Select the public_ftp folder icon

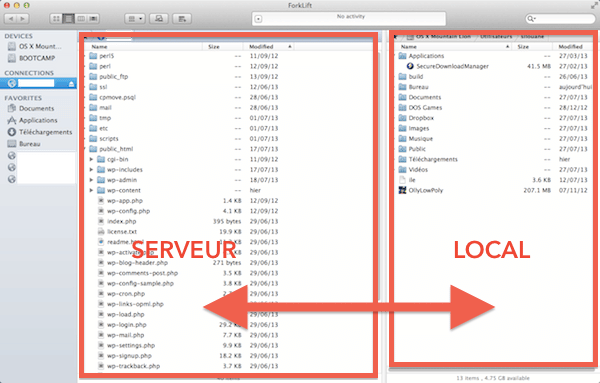pyautogui.click(x=93, y=77)
